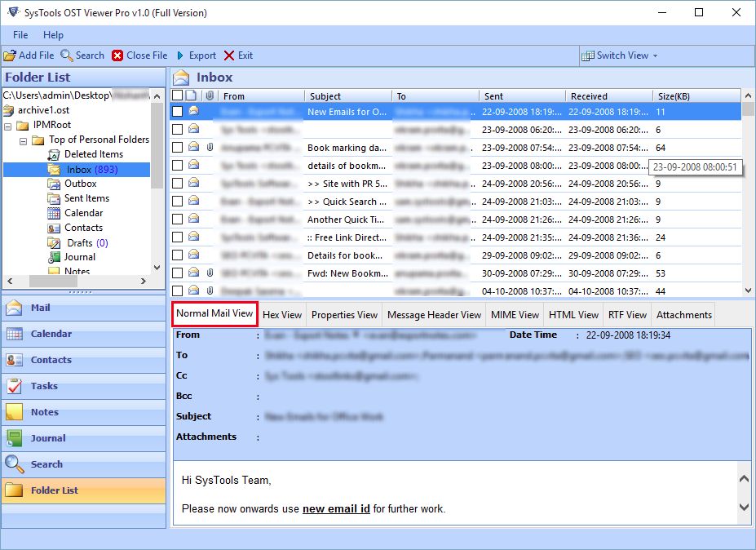Click folder tree scroll-down arrow

coord(157,268)
